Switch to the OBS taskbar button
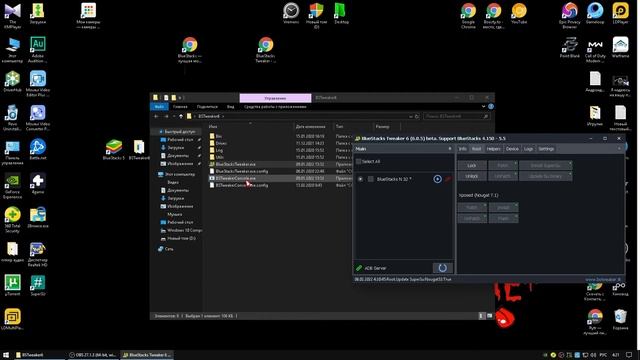640x360 pixels. 93,355
